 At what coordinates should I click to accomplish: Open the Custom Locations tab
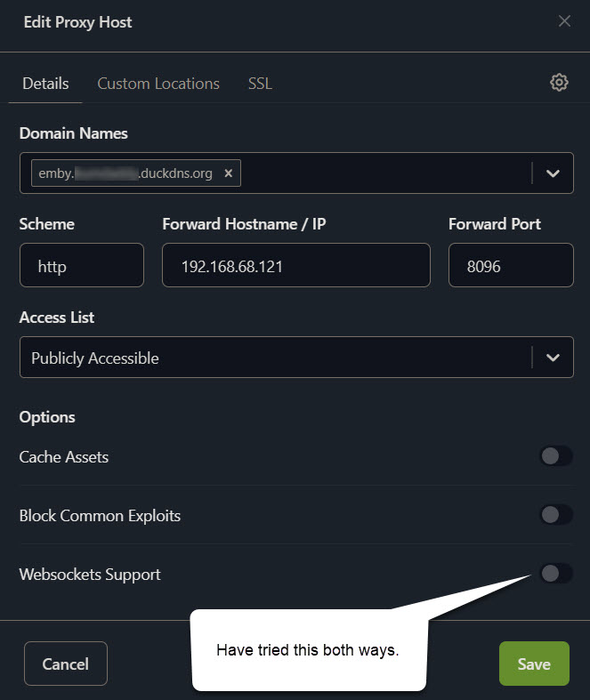coord(158,84)
